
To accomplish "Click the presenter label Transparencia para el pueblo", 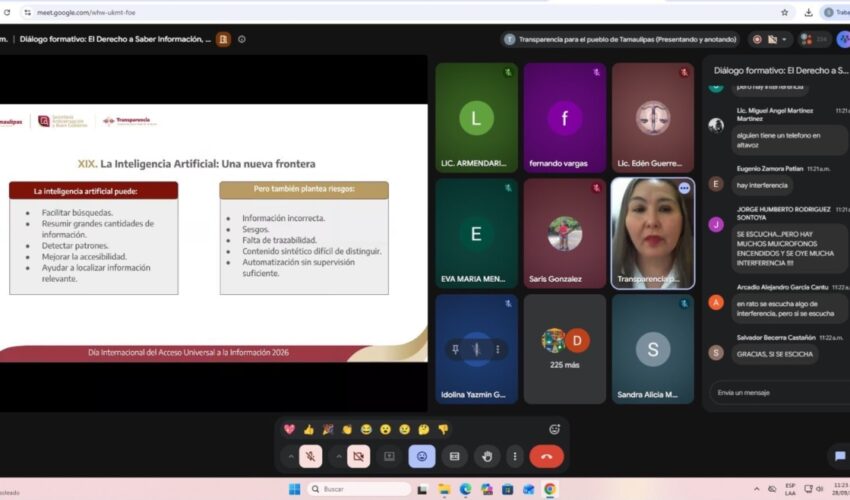I will point(622,39).
